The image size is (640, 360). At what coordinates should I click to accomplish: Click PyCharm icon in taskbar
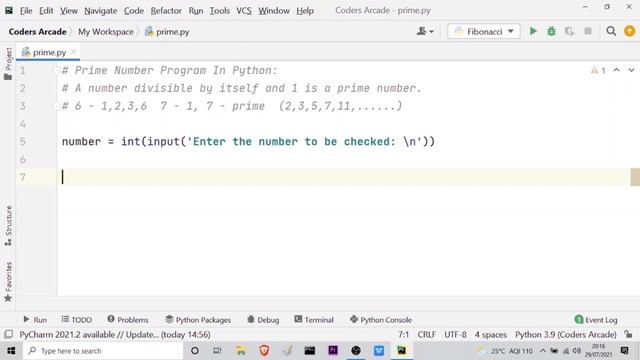click(402, 351)
